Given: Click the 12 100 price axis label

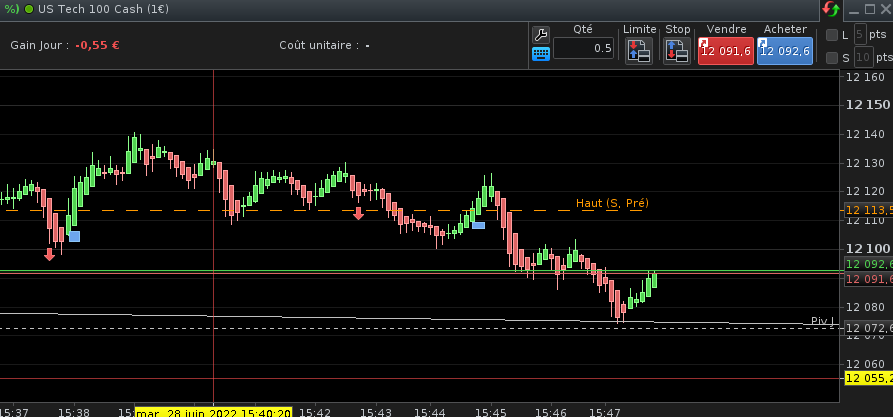Looking at the screenshot, I should pyautogui.click(x=868, y=249).
